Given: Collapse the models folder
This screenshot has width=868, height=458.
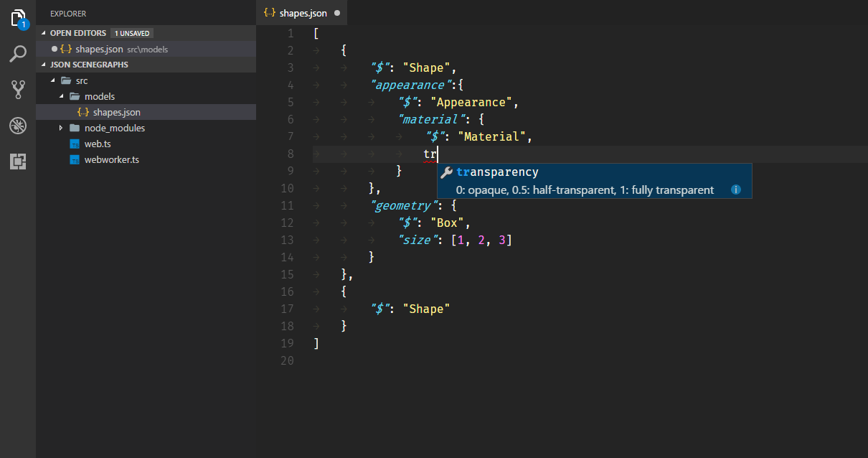Looking at the screenshot, I should pyautogui.click(x=61, y=96).
